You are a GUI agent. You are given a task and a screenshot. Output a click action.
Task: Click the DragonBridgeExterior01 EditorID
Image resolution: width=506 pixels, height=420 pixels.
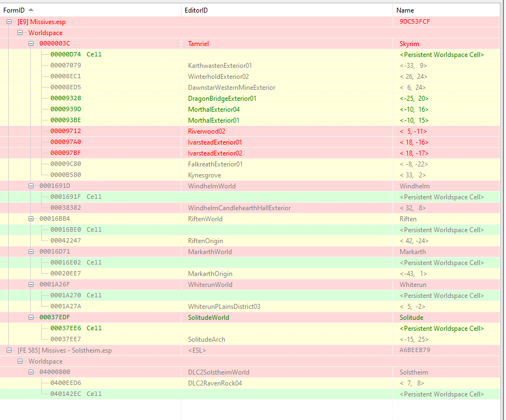click(x=222, y=99)
